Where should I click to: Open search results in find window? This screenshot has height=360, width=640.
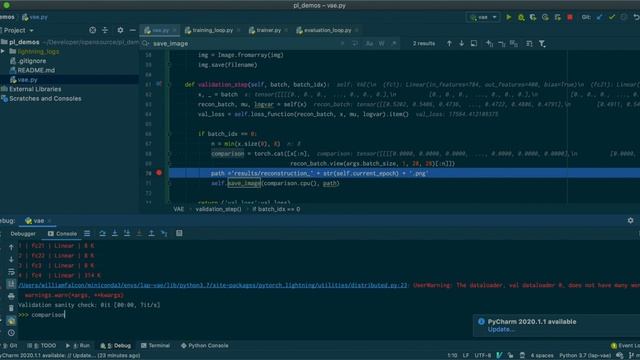click(473, 43)
